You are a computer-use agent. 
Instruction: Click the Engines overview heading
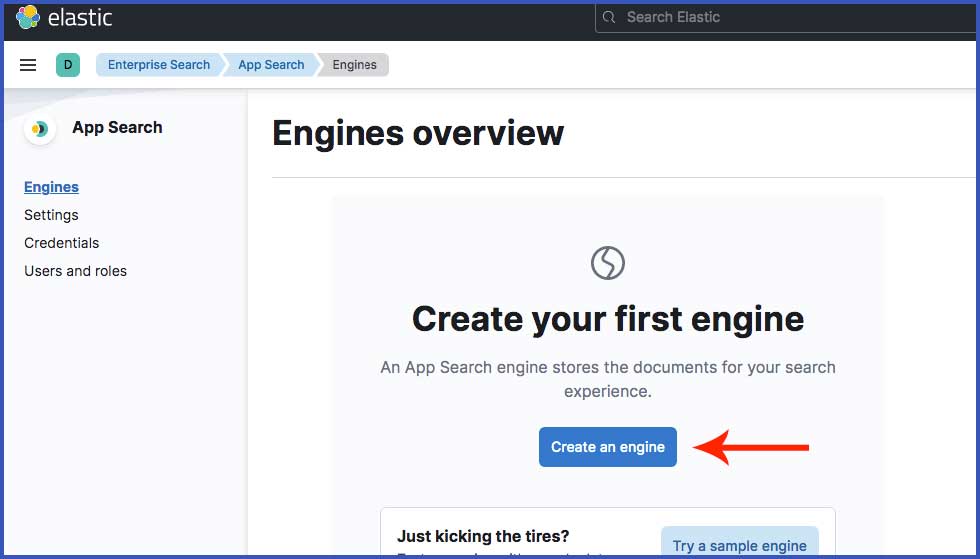coord(418,133)
